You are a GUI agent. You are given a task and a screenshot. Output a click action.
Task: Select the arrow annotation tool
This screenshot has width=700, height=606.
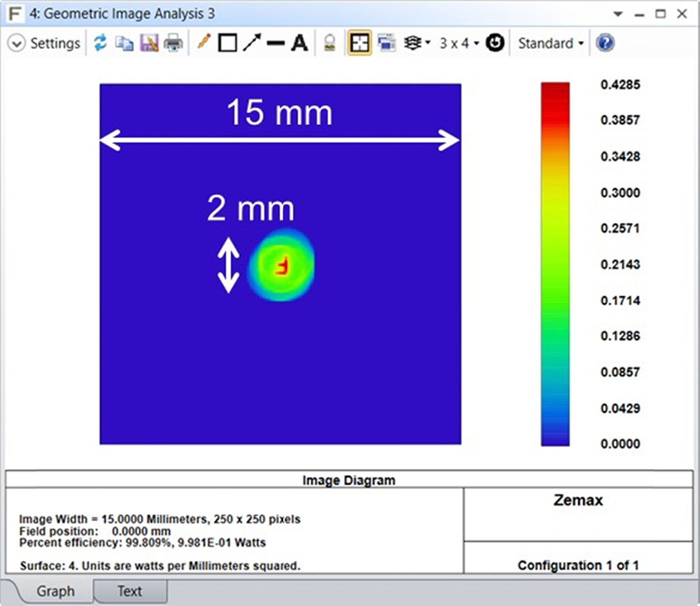pyautogui.click(x=252, y=43)
